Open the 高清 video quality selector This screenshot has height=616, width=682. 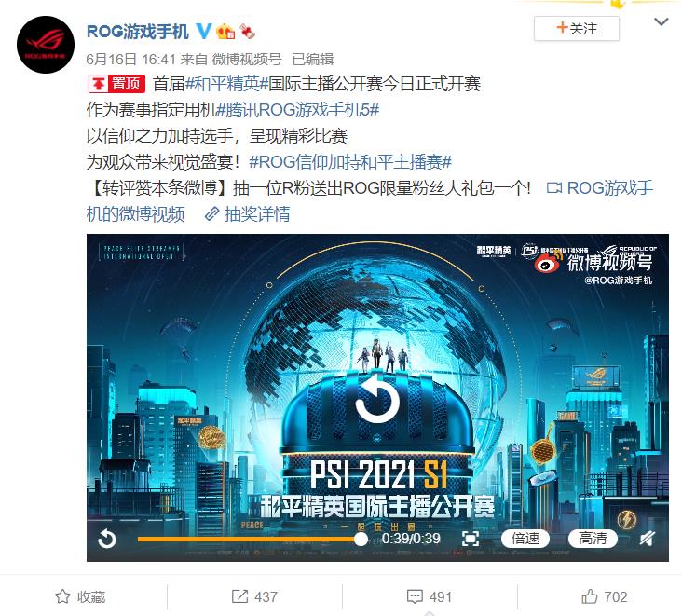pos(593,539)
